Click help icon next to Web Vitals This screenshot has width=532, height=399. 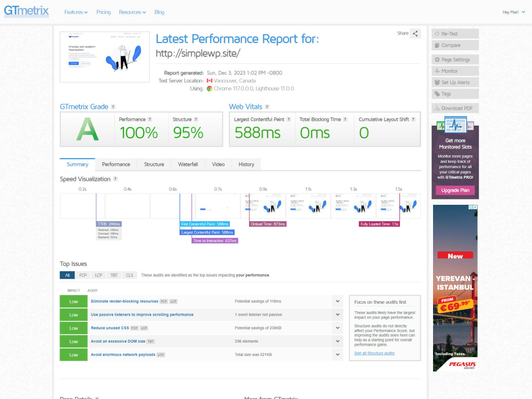coord(267,107)
